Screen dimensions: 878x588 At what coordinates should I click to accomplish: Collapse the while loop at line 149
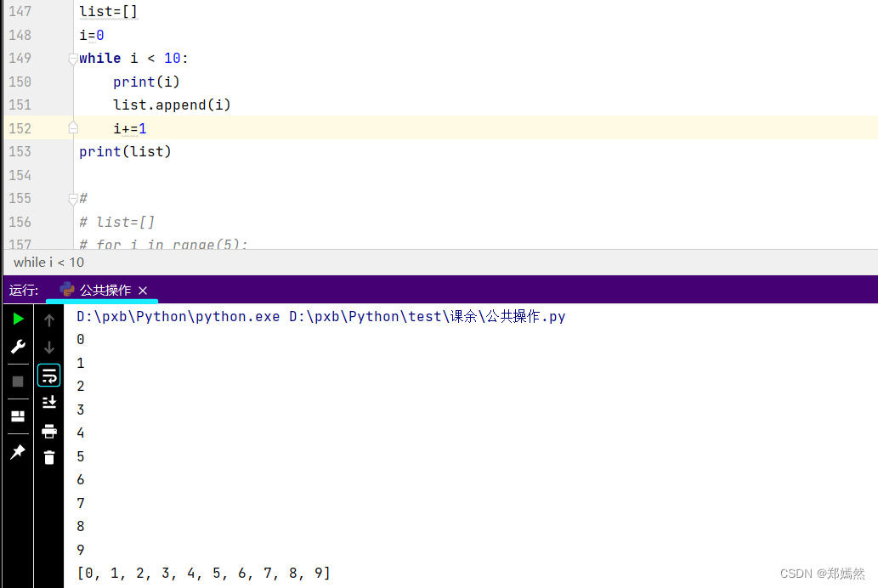pos(72,58)
